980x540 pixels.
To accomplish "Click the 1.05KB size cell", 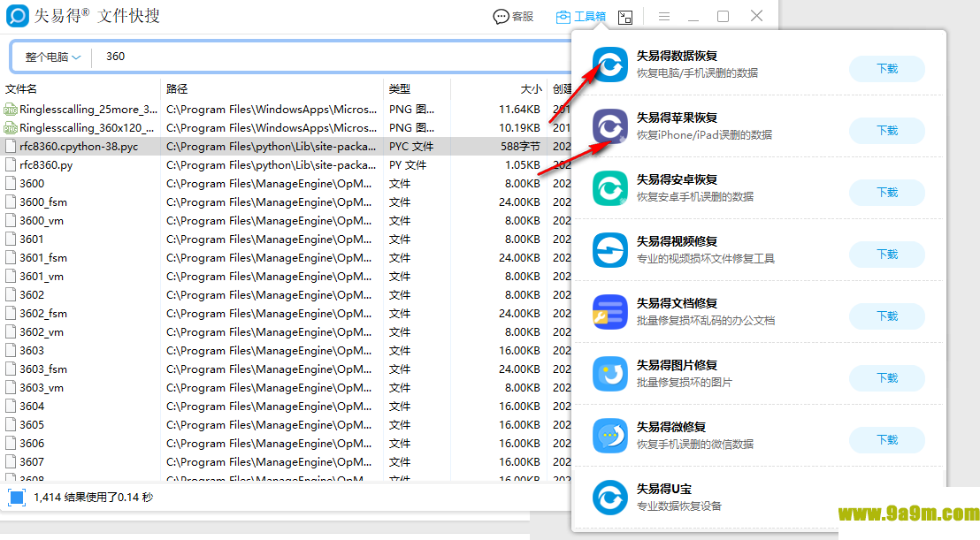I will click(x=523, y=165).
